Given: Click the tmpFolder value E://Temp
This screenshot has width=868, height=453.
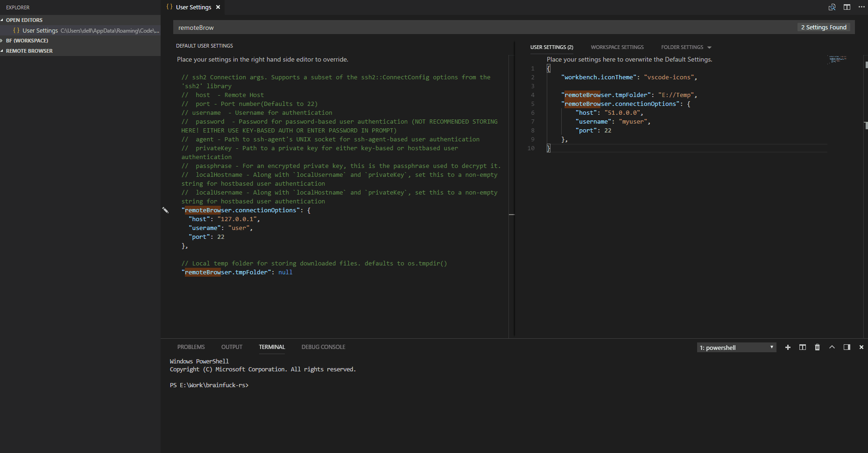Looking at the screenshot, I should pyautogui.click(x=676, y=95).
